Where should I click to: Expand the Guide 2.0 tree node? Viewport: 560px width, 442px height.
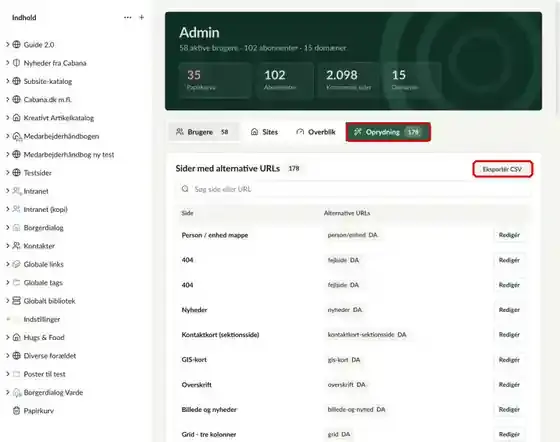tap(8, 44)
